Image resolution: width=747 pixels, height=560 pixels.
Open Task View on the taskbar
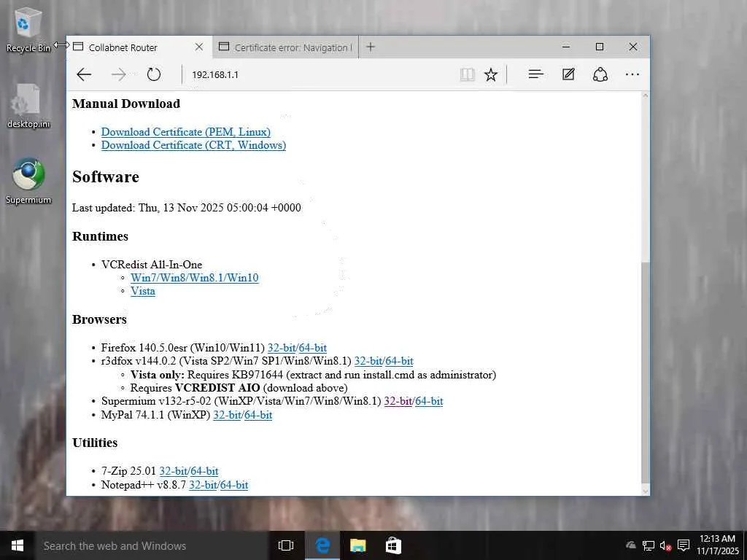(286, 545)
